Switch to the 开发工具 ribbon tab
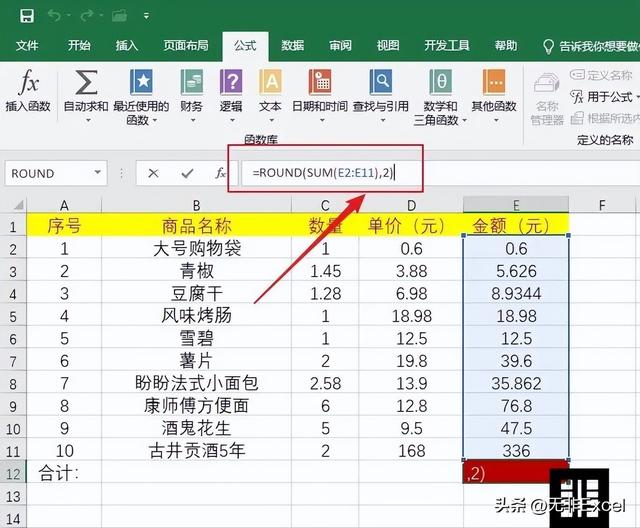 point(447,45)
